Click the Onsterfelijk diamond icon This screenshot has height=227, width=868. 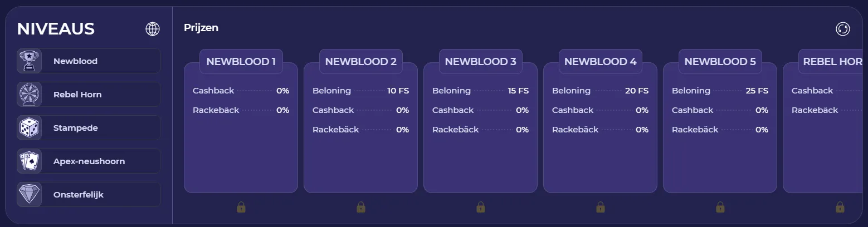click(30, 195)
